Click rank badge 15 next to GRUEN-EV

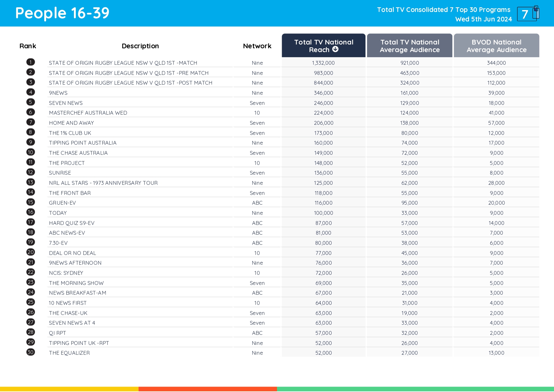point(30,202)
